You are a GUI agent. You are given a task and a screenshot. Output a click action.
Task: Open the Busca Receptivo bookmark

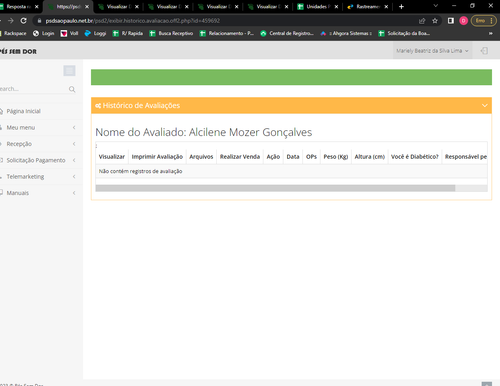point(171,33)
